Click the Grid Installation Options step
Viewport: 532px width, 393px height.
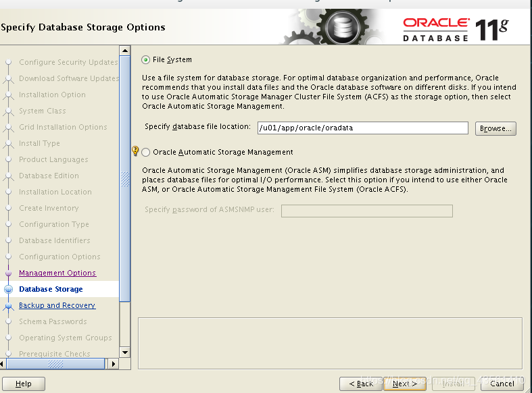(63, 127)
